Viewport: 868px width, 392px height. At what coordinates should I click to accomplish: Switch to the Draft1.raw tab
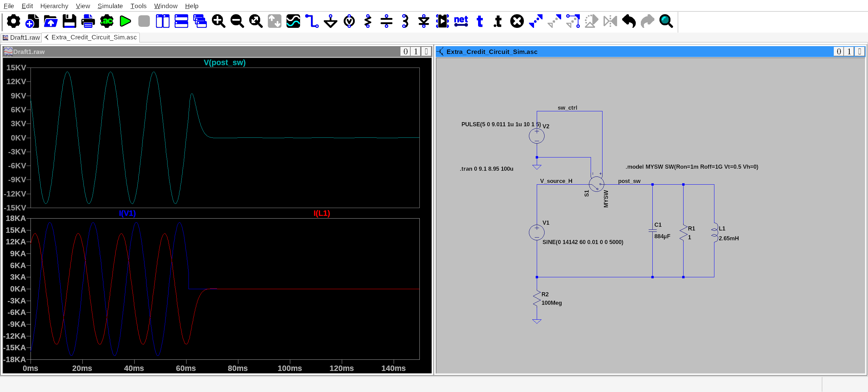[21, 37]
